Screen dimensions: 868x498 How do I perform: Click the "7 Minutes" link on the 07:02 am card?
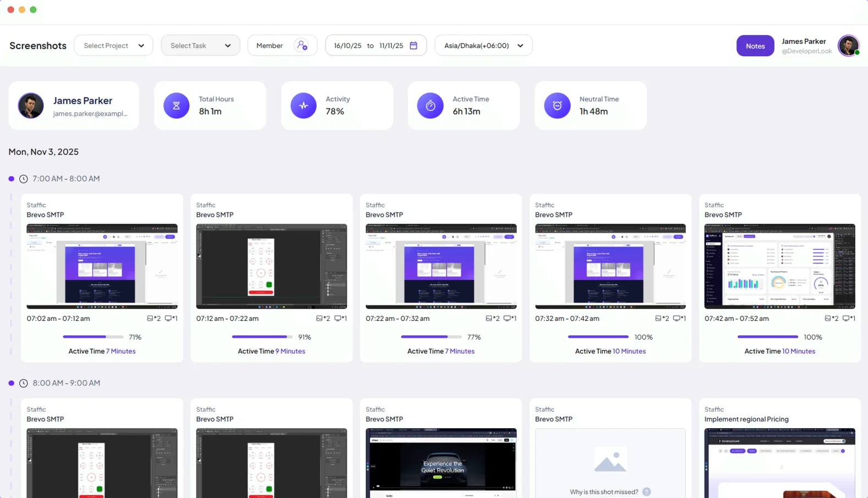coord(121,351)
